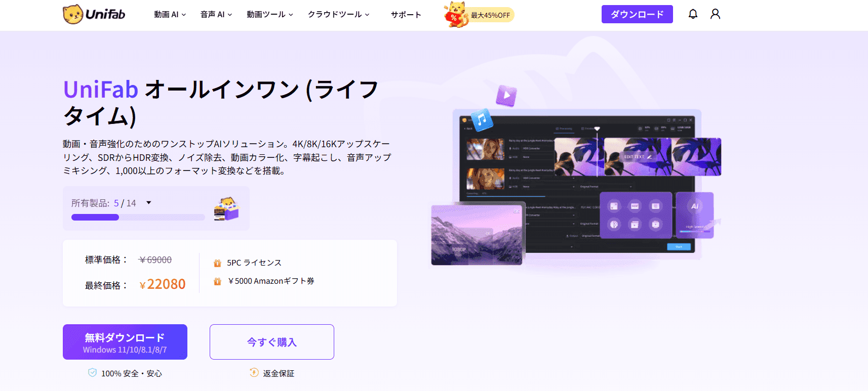
Task: Click the struck-through price ¥69000
Action: (x=155, y=260)
